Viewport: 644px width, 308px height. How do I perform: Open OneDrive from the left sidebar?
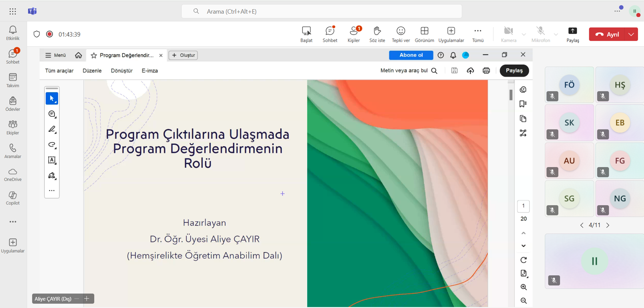click(x=13, y=175)
